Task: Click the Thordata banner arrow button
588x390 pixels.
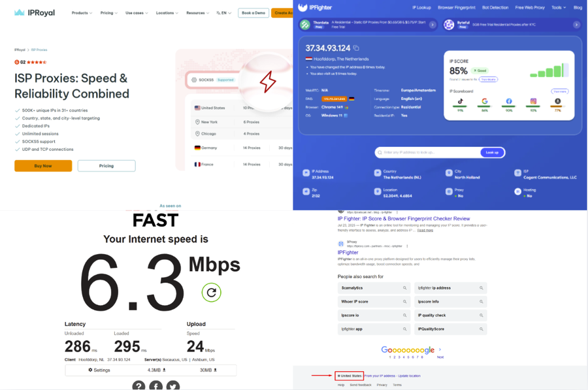Action: [433, 25]
